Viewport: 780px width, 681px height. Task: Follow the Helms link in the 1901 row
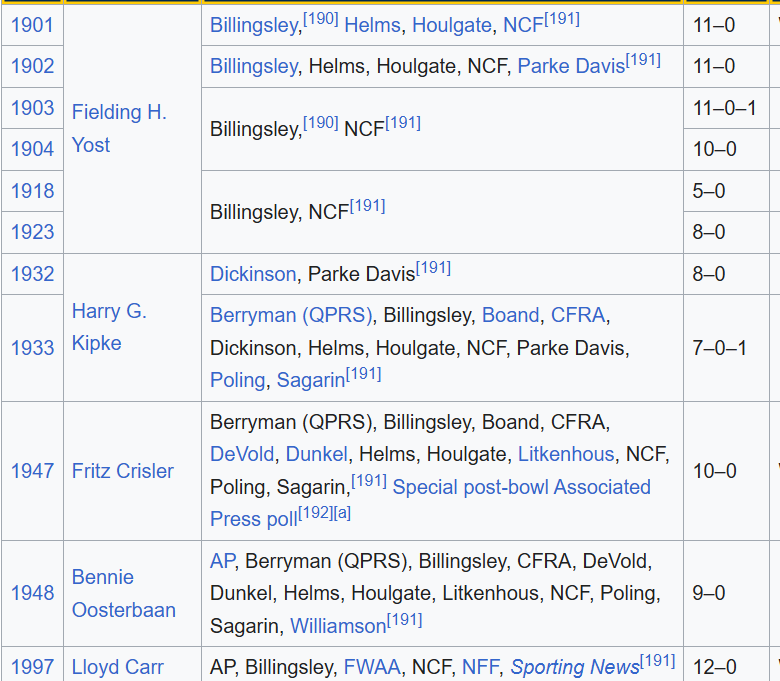pos(373,25)
